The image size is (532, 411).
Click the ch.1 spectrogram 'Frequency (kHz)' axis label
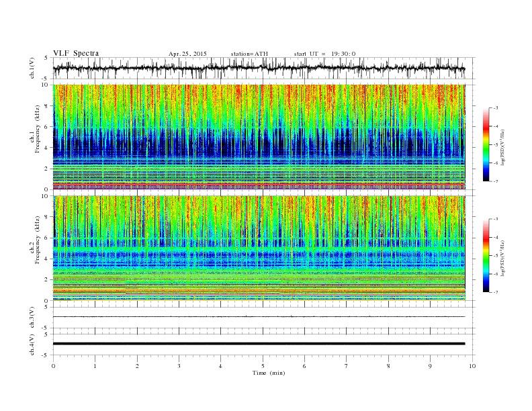pyautogui.click(x=38, y=129)
